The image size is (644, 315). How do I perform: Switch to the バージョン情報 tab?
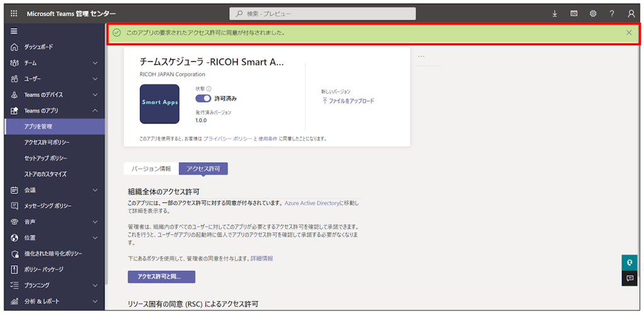pyautogui.click(x=151, y=169)
